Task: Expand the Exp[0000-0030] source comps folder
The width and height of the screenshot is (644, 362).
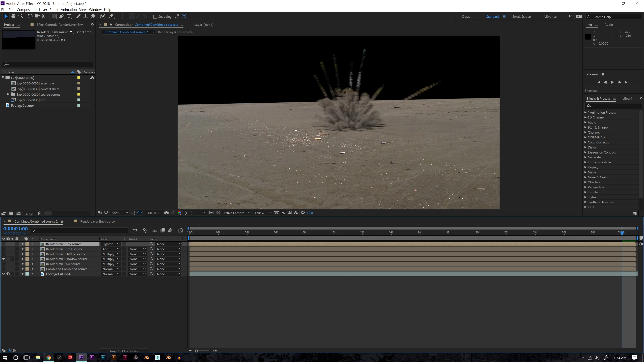Action: [8, 94]
